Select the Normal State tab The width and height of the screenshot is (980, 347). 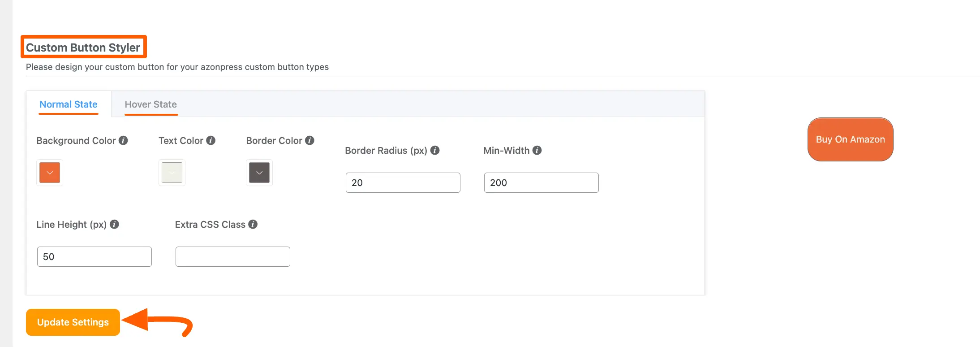click(x=68, y=104)
